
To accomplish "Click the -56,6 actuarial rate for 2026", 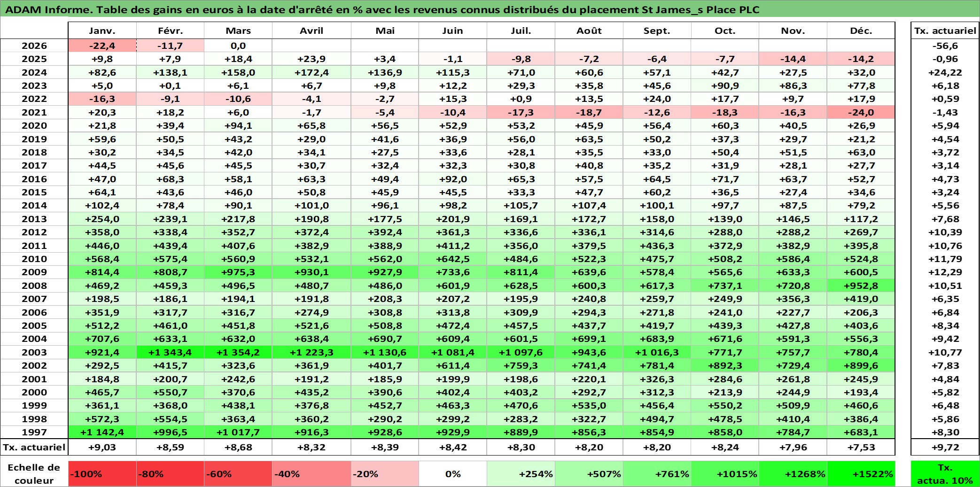I will click(945, 46).
